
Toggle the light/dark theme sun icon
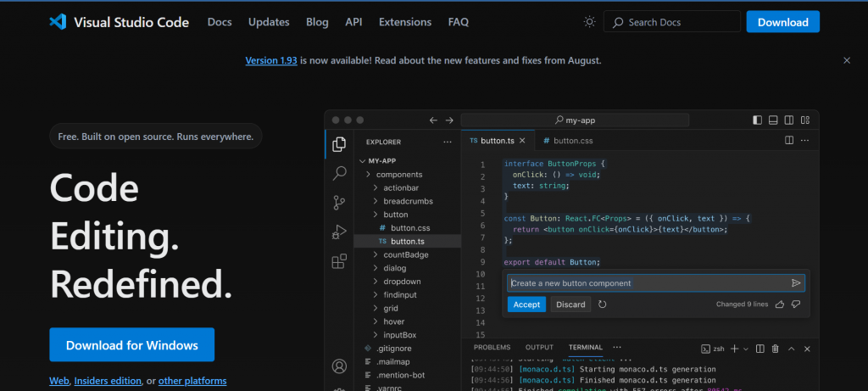[x=590, y=22]
